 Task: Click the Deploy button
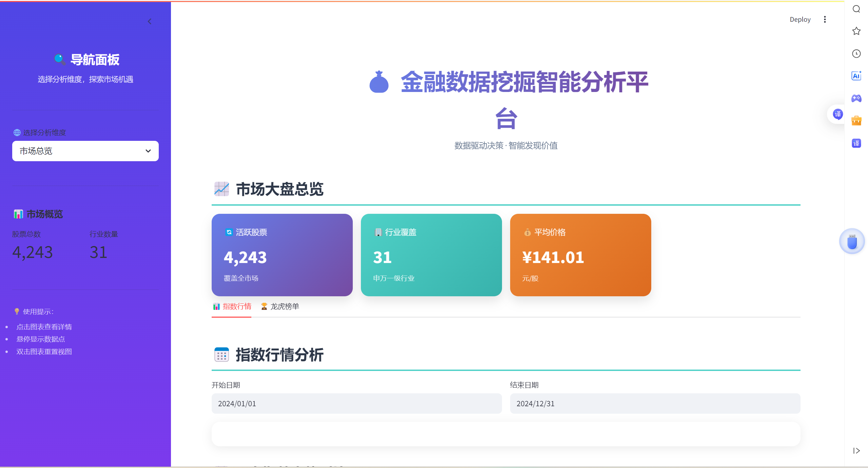800,19
